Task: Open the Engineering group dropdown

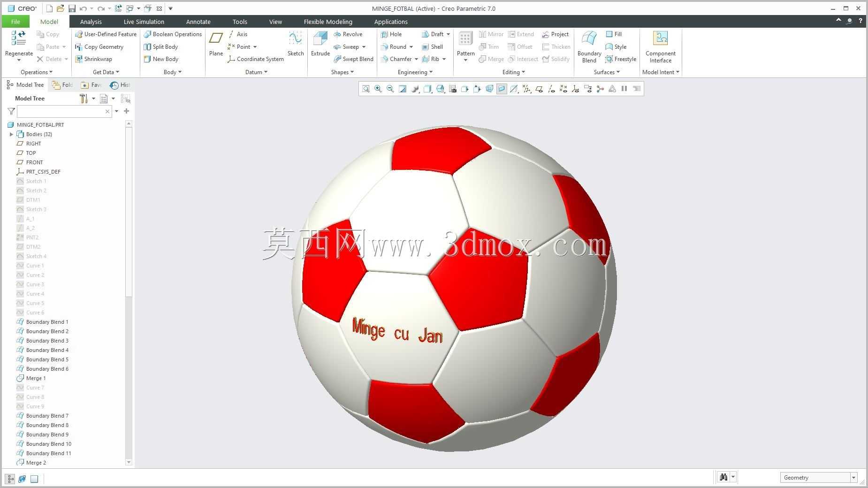Action: [x=415, y=72]
